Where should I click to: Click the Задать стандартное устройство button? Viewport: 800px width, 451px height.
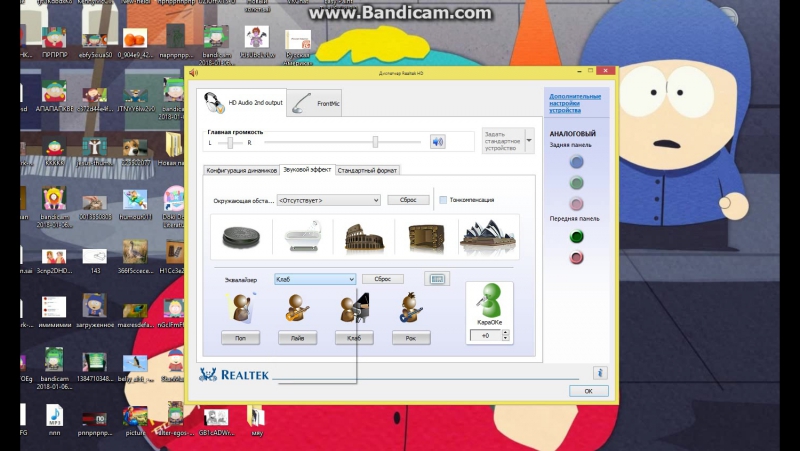point(503,140)
